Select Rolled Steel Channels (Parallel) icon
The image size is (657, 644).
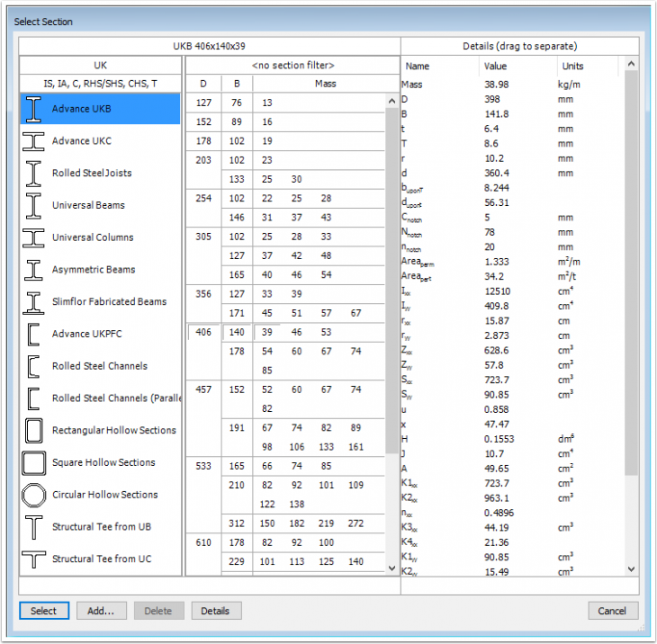pos(33,398)
